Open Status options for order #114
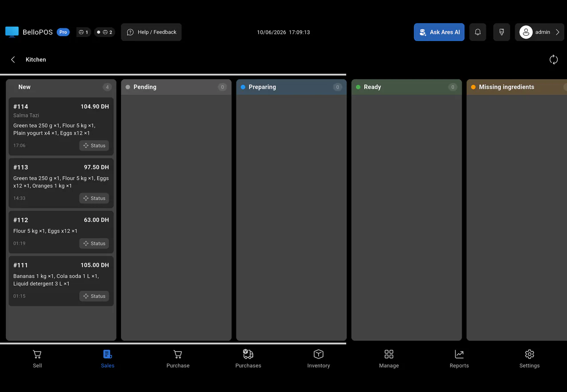This screenshot has height=392, width=567. (94, 146)
